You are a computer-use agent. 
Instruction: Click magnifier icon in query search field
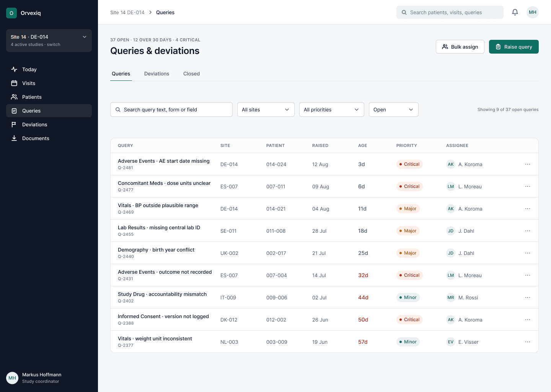[x=118, y=109]
